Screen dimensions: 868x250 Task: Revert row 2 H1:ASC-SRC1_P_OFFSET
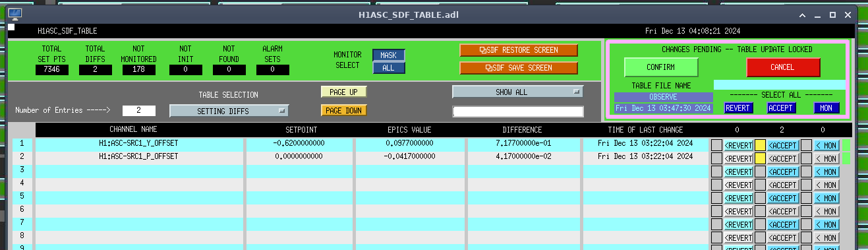[x=738, y=158]
